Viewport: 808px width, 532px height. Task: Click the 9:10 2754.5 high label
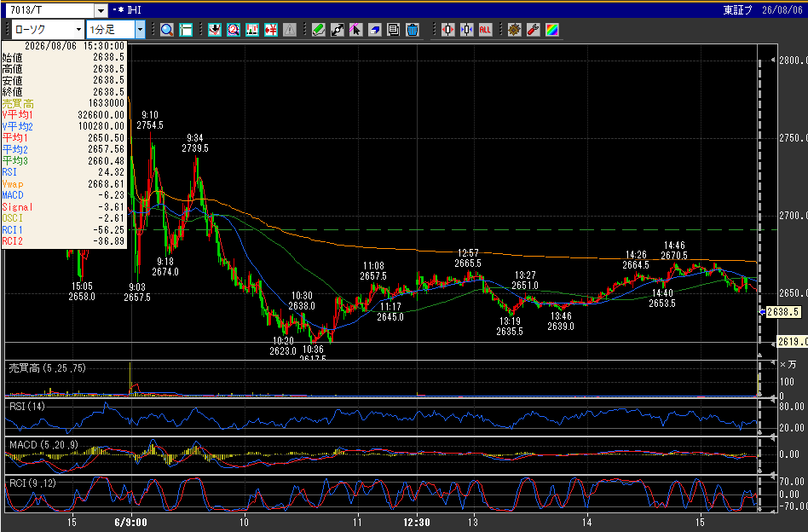pos(150,120)
